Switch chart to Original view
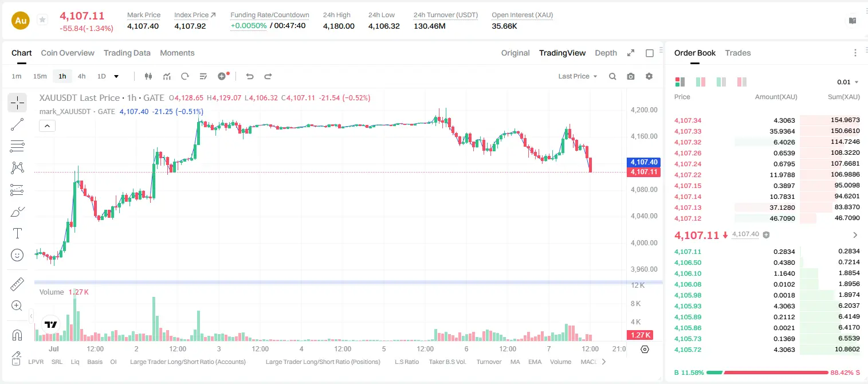This screenshot has height=384, width=868. coord(516,53)
